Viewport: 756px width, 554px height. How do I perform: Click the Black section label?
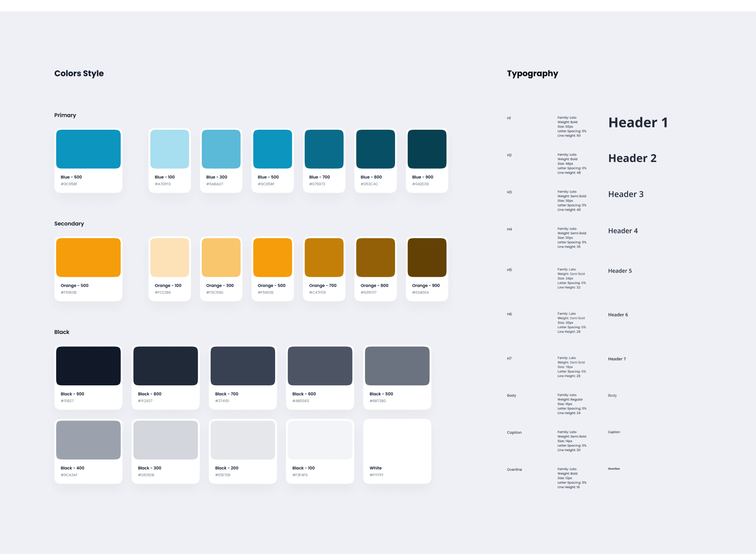pos(62,332)
